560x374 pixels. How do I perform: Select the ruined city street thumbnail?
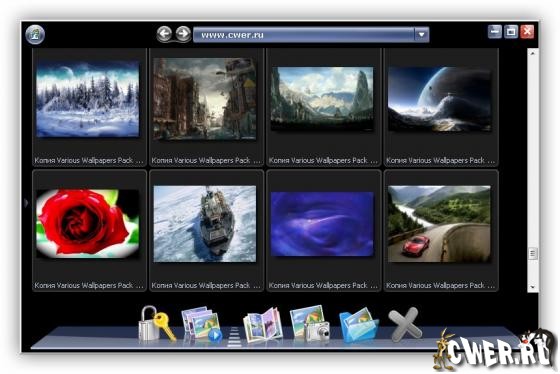point(205,99)
